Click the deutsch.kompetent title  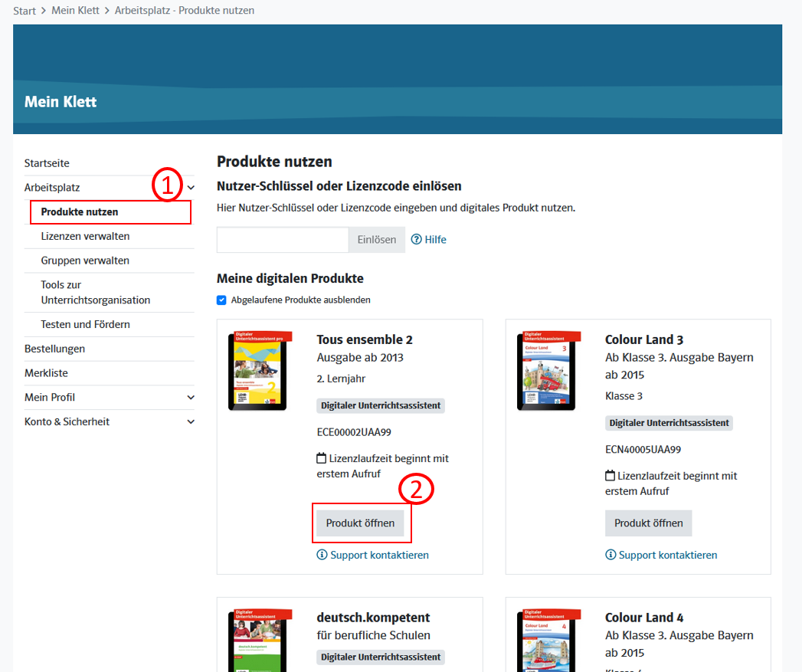[x=373, y=618]
